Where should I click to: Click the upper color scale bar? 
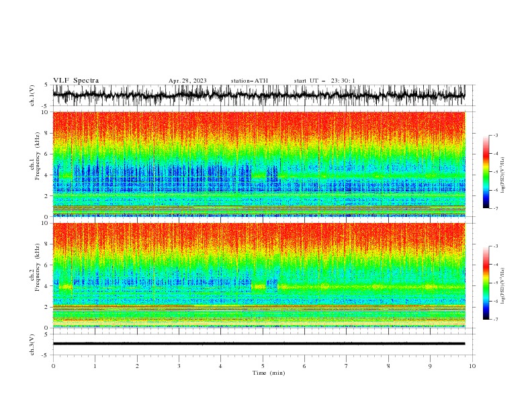click(x=486, y=172)
